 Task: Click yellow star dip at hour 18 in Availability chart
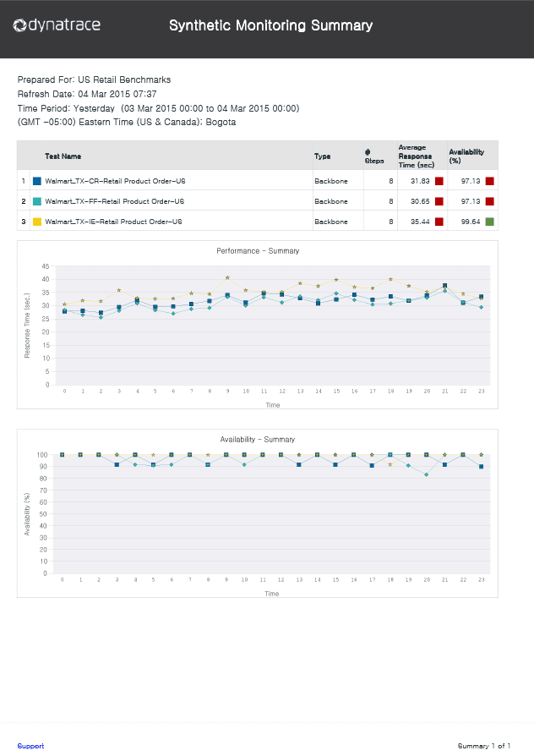[390, 465]
